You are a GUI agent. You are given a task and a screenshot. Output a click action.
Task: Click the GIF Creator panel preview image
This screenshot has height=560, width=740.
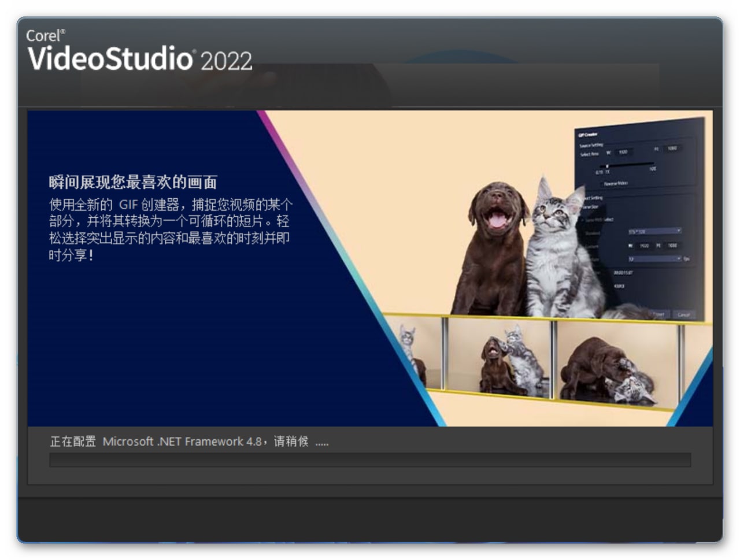[x=641, y=218]
